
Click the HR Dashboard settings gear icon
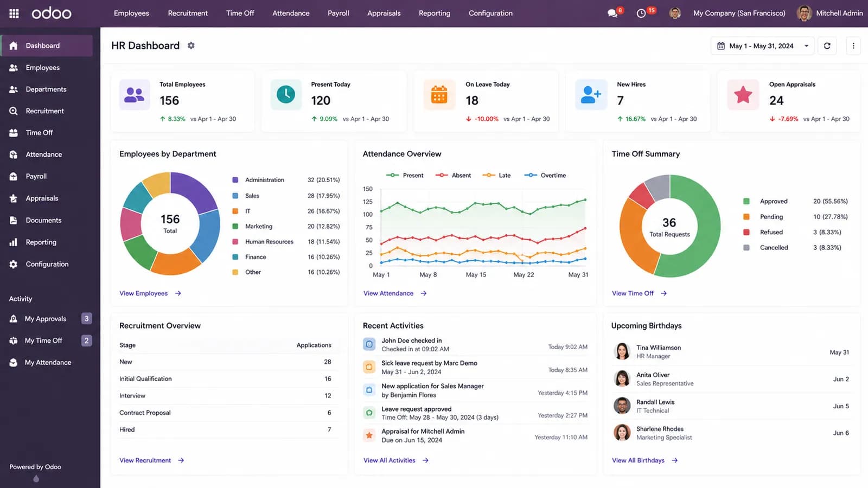(191, 46)
